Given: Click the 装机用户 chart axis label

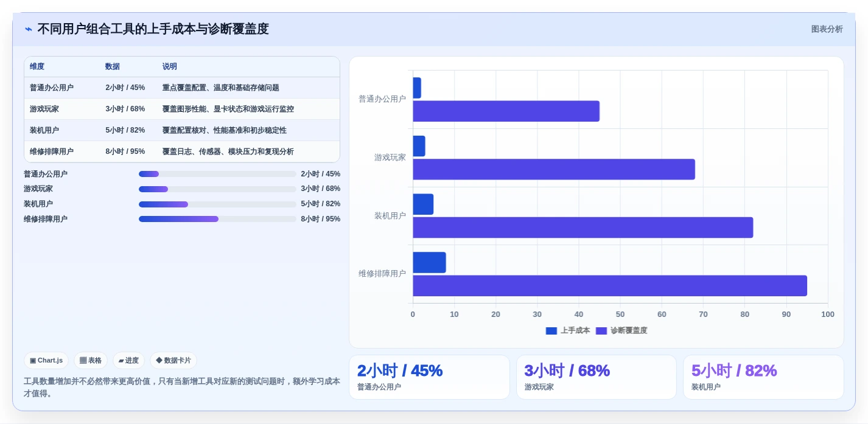Looking at the screenshot, I should [390, 216].
